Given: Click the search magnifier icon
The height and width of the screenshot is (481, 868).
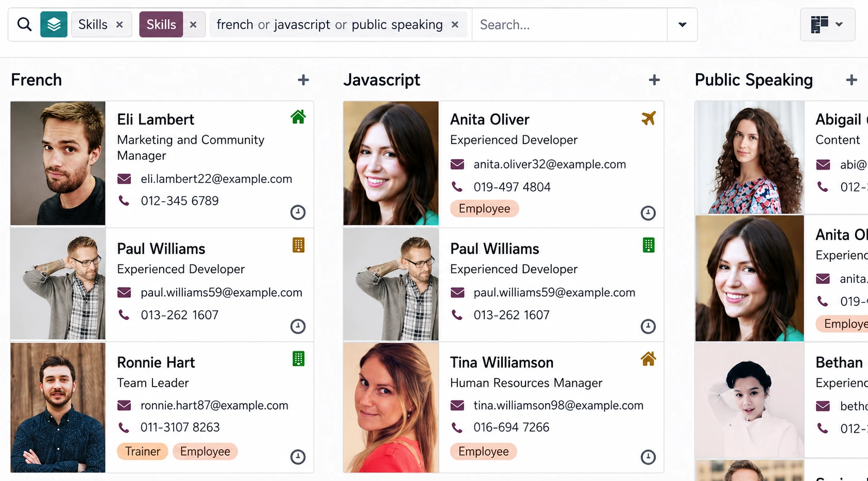Looking at the screenshot, I should tap(24, 24).
